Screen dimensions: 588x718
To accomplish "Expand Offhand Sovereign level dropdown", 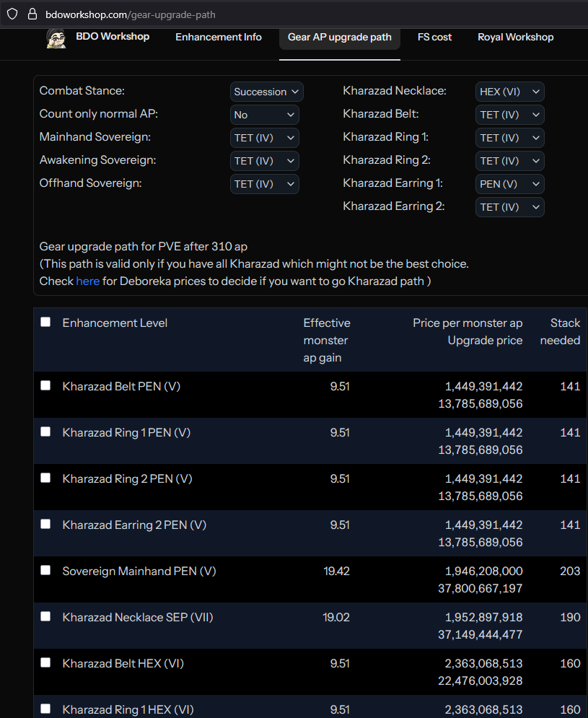I will [264, 183].
